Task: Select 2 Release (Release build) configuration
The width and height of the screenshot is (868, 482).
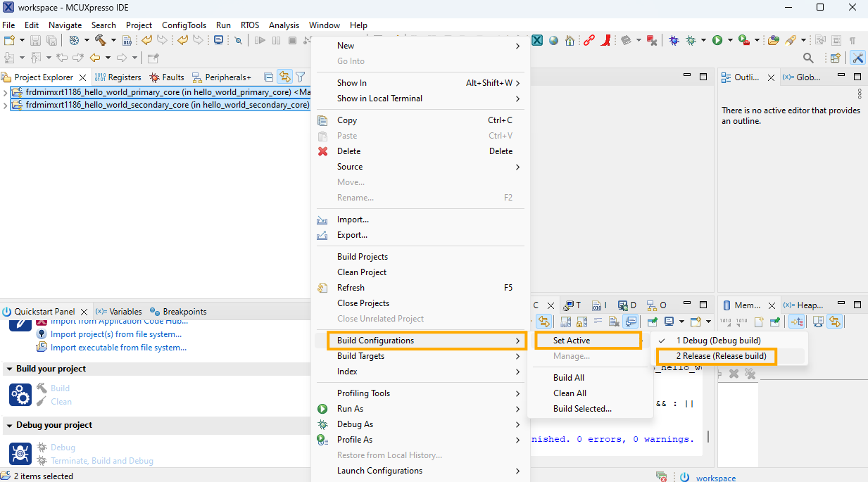Action: point(721,356)
